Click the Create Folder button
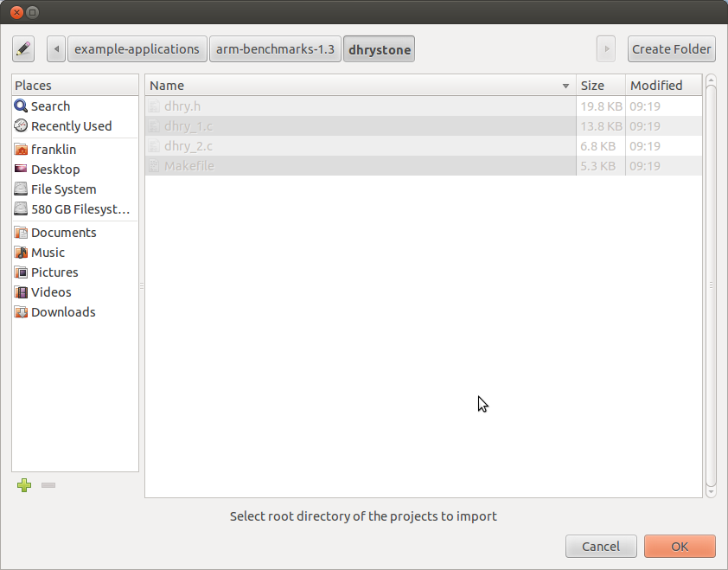The image size is (728, 570). tap(671, 48)
